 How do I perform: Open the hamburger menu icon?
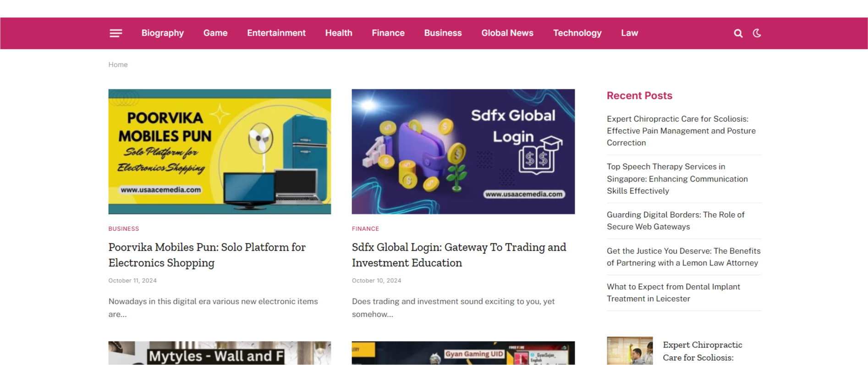coord(115,33)
